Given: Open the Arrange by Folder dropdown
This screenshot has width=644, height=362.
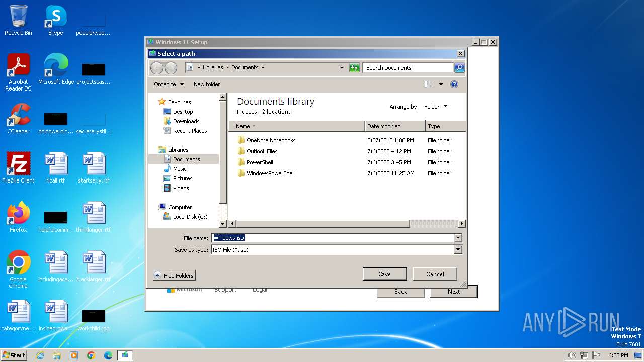Looking at the screenshot, I should point(436,107).
